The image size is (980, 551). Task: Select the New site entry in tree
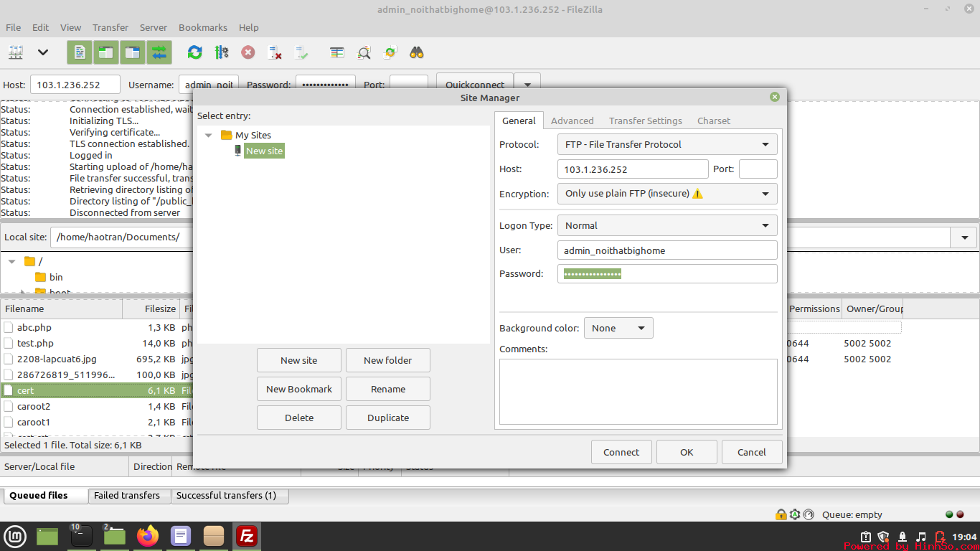(x=264, y=151)
